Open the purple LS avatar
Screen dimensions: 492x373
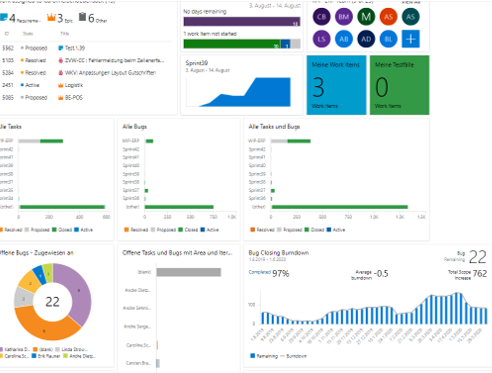click(321, 39)
